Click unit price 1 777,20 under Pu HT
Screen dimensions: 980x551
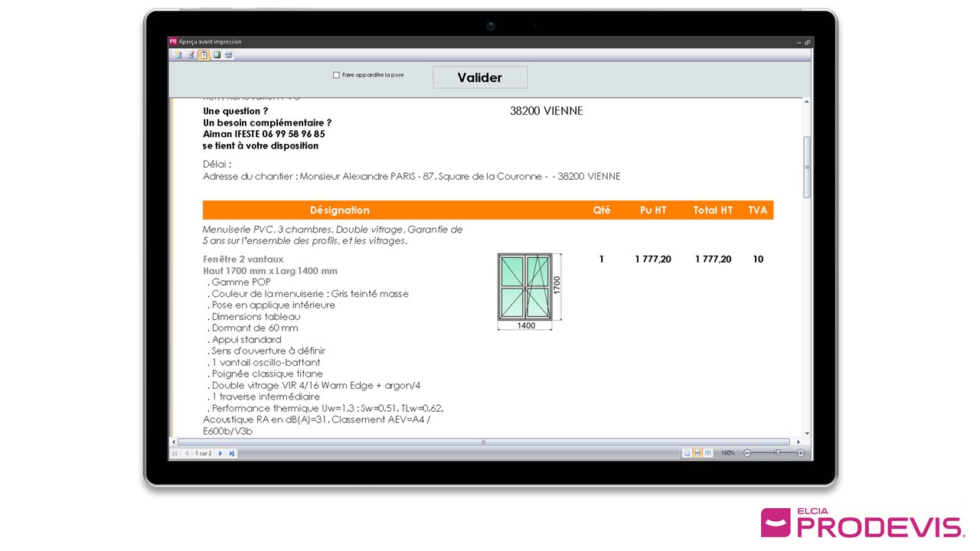coord(653,259)
